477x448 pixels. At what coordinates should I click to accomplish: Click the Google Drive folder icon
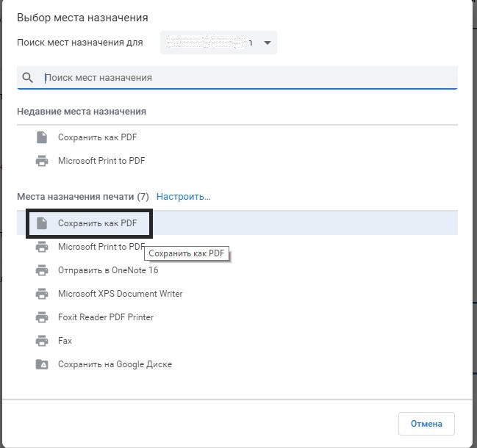point(43,364)
